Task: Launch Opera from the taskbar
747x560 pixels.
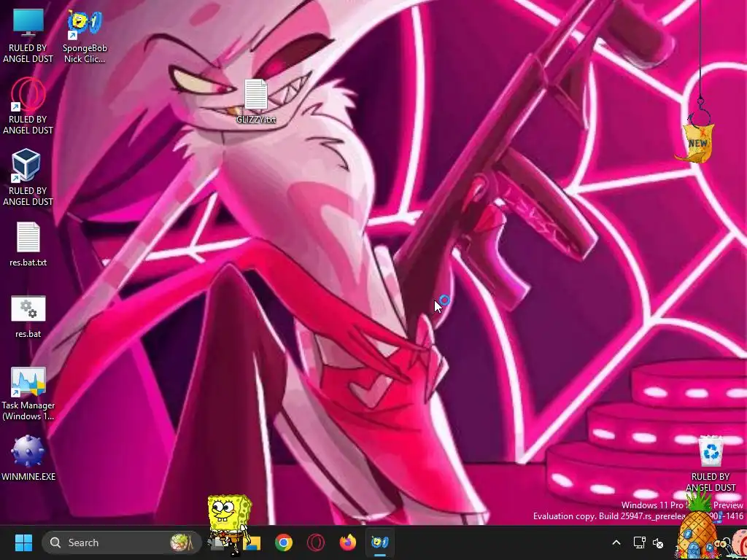Action: click(x=315, y=542)
